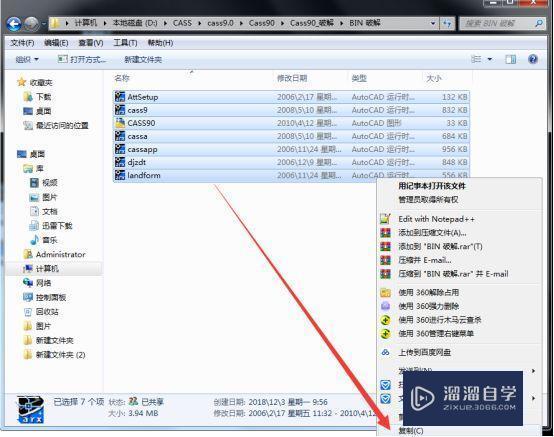
Task: Select the landform file icon
Action: pos(120,175)
